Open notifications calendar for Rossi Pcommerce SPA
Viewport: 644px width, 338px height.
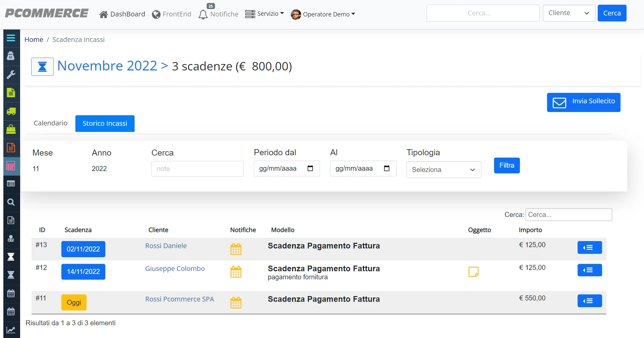pos(236,303)
